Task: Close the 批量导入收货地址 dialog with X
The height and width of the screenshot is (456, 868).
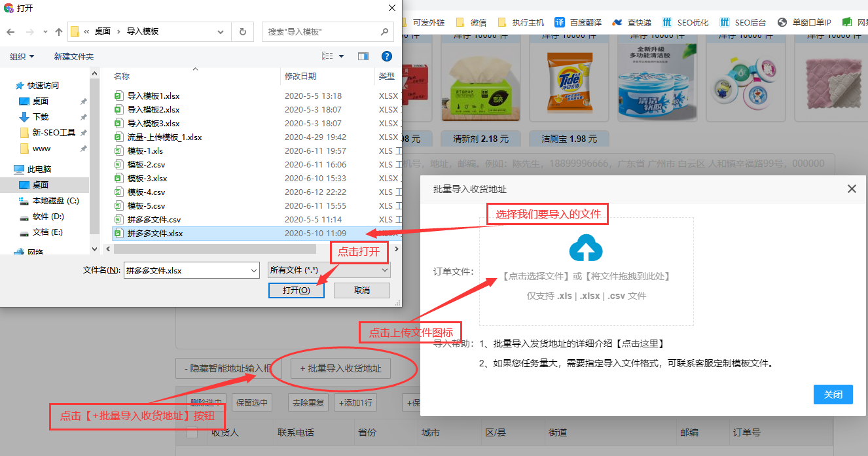Action: 851,189
